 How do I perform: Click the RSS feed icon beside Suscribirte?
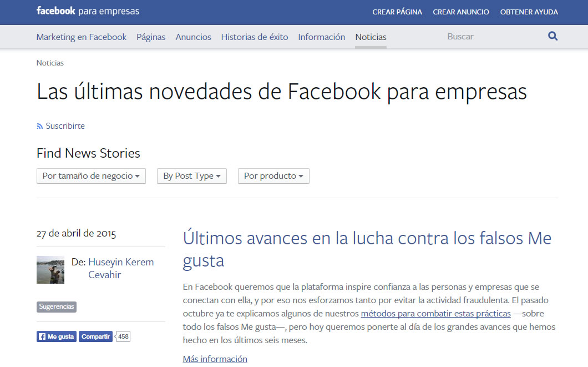(39, 126)
